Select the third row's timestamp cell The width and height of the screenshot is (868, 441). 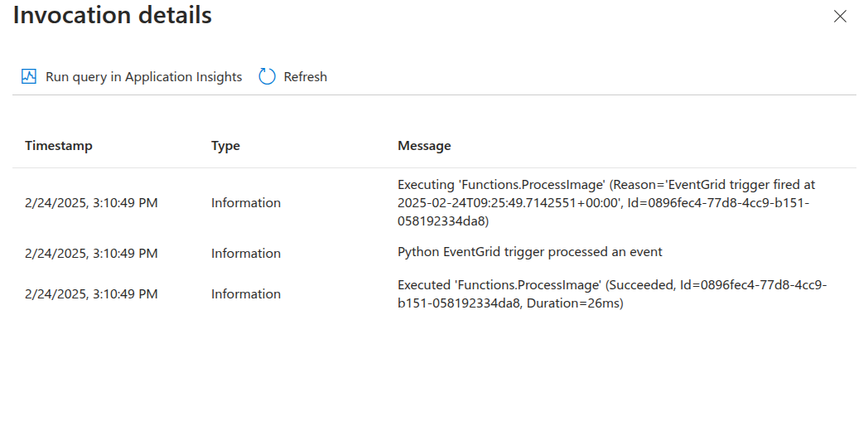(91, 294)
